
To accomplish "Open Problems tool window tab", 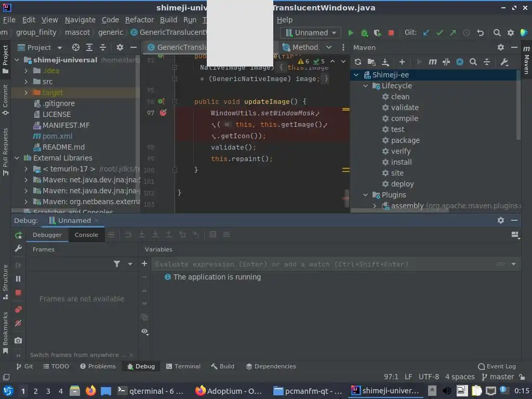I will coord(98,366).
